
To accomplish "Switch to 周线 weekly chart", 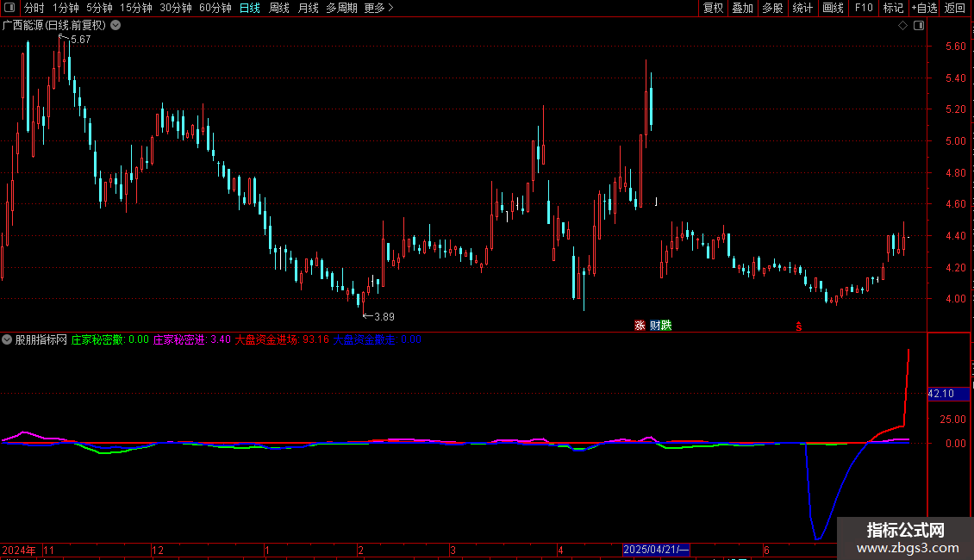I will [x=279, y=8].
